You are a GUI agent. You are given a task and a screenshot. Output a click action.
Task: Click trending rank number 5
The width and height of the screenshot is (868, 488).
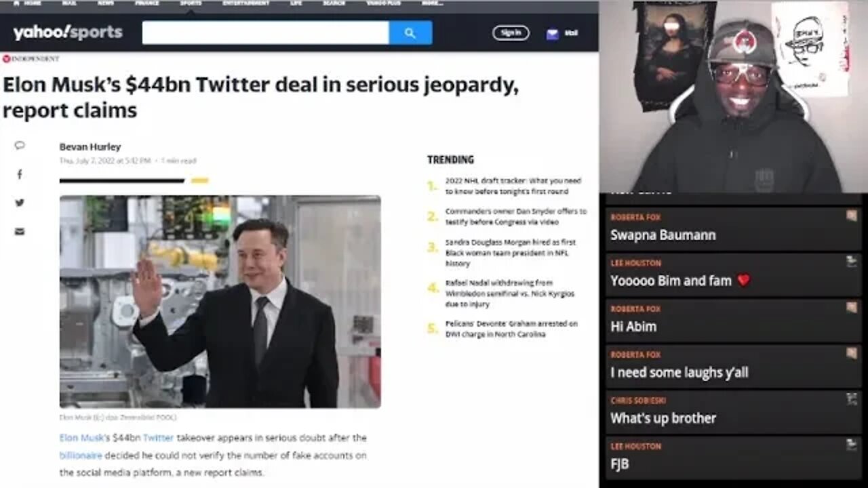point(432,329)
